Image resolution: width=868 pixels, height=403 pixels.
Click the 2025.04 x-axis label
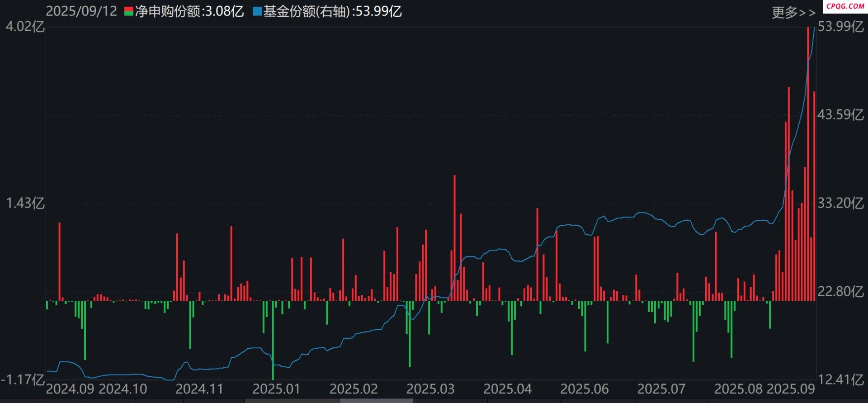pyautogui.click(x=508, y=389)
